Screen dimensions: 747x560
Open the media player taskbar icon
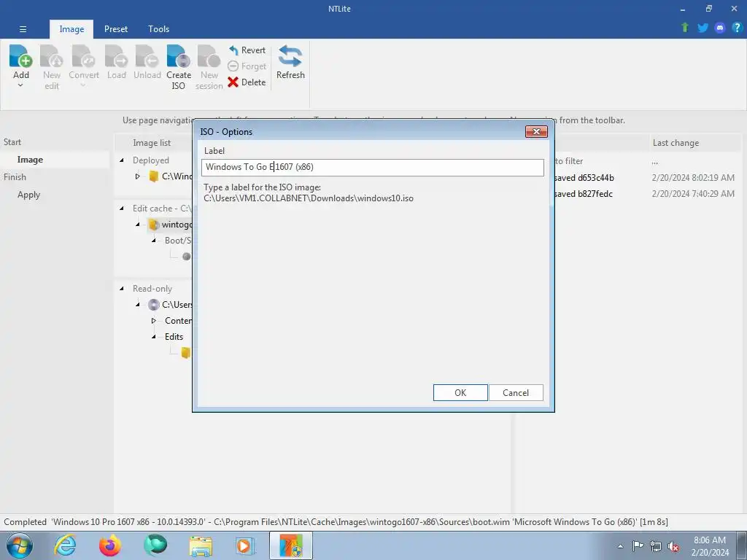246,545
